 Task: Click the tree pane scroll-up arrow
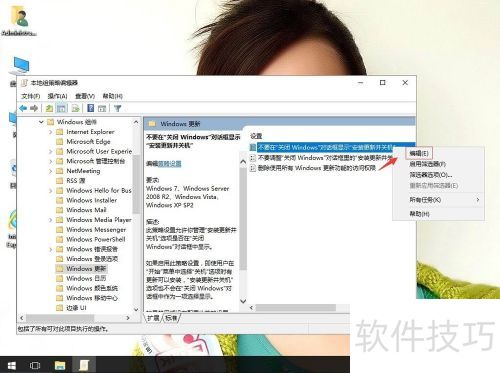pyautogui.click(x=136, y=122)
